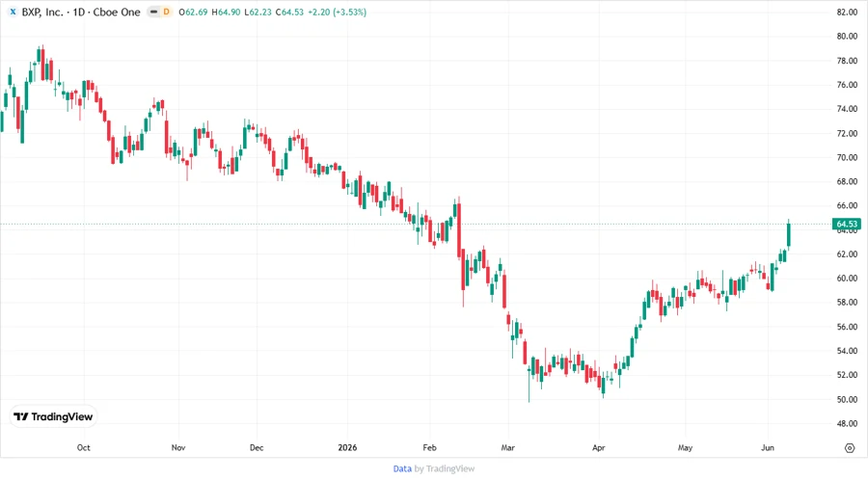Click the close value C64.53
Viewport: 868px width, 480px height.
coord(289,13)
